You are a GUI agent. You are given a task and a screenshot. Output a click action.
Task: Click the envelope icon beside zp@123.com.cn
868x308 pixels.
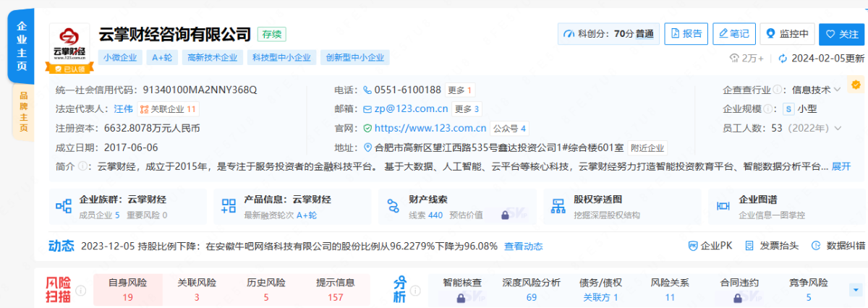click(367, 109)
